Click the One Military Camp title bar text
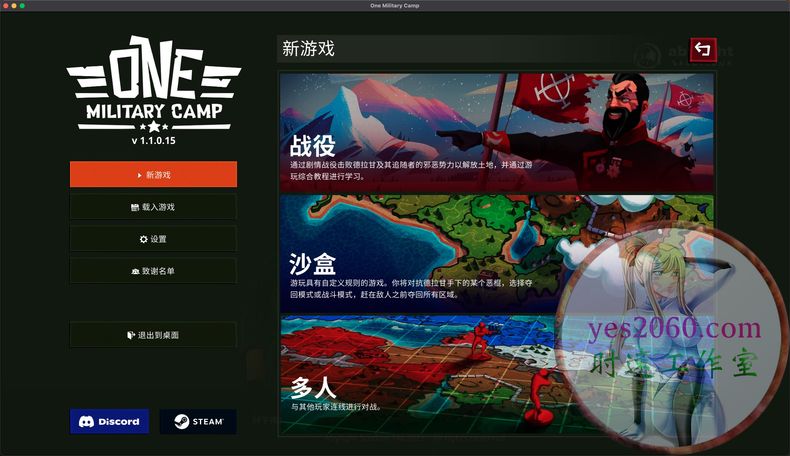Image resolution: width=790 pixels, height=456 pixels. (x=395, y=6)
